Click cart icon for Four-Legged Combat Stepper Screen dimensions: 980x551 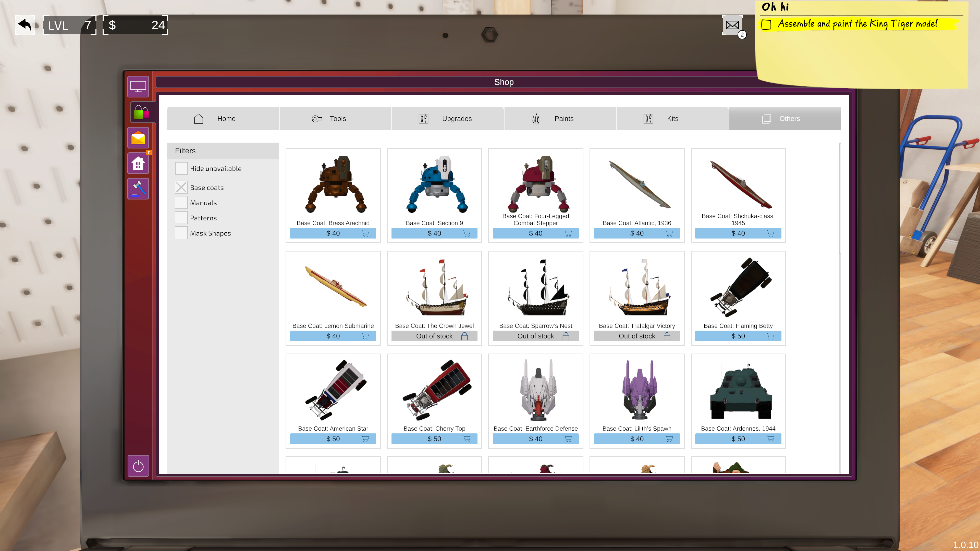point(568,233)
